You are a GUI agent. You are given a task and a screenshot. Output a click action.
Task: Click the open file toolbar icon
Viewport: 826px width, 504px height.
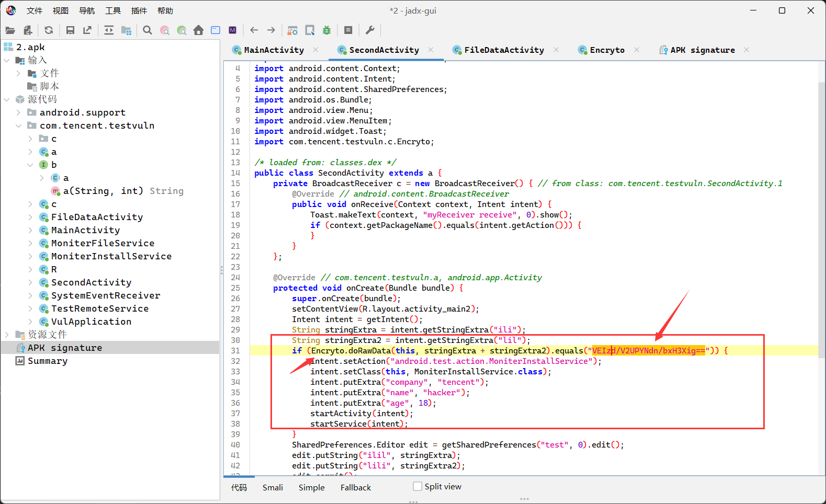10,30
